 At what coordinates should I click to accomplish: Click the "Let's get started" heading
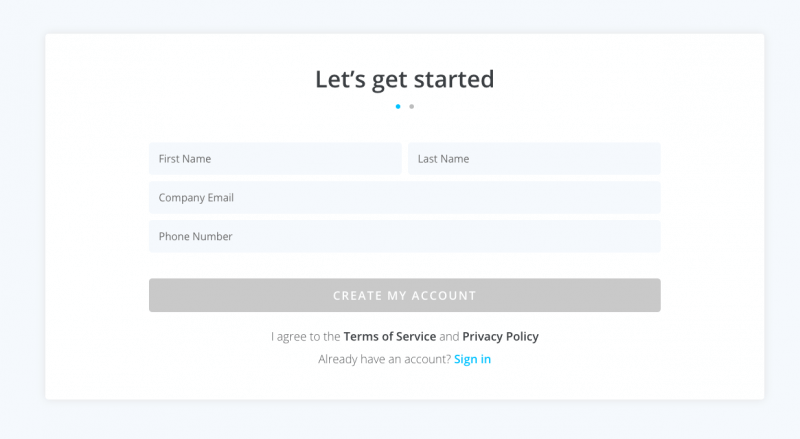click(404, 79)
